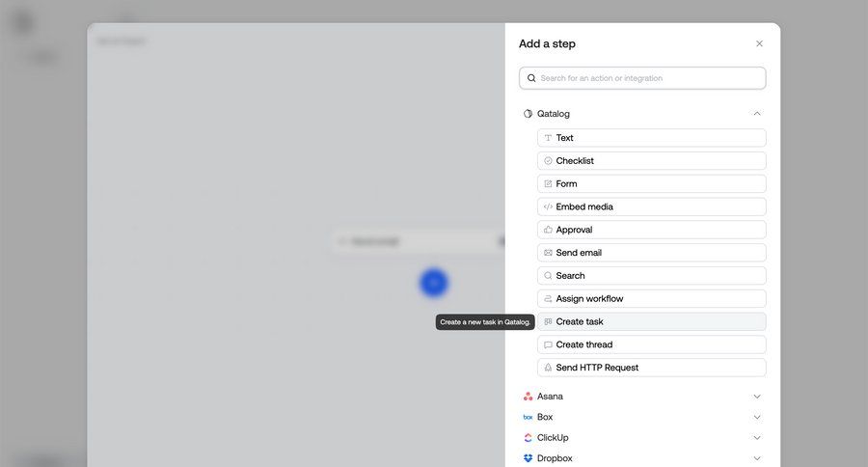Screen dimensions: 868x467
Task: Expand the Dropbox integration chevron
Action: coord(757,458)
